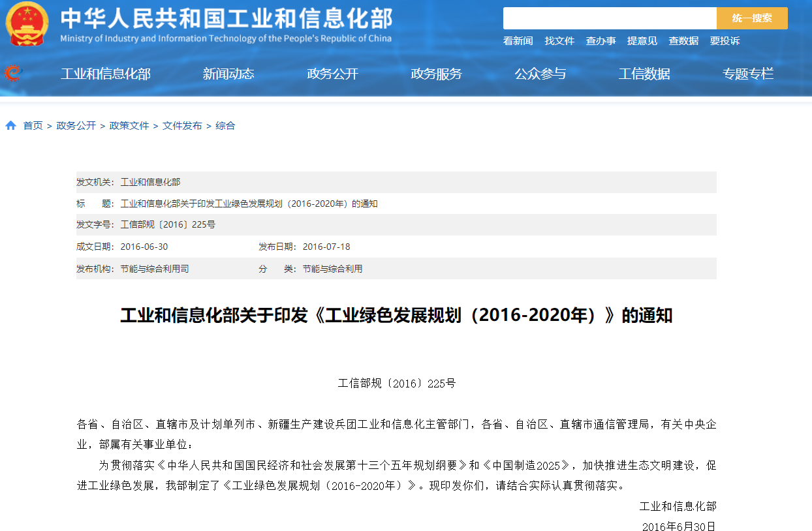Open the 查办事 quick link
This screenshot has width=812, height=531.
pyautogui.click(x=601, y=40)
